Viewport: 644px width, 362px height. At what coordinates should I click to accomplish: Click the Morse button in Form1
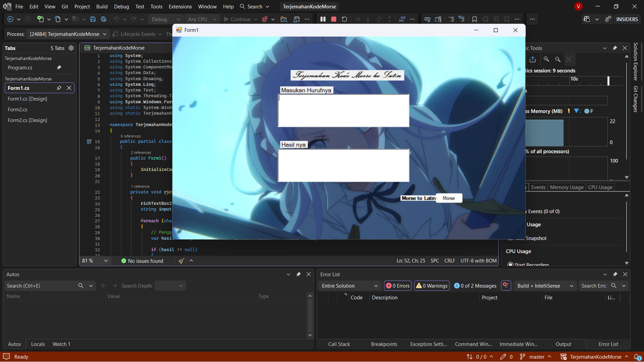[449, 198]
